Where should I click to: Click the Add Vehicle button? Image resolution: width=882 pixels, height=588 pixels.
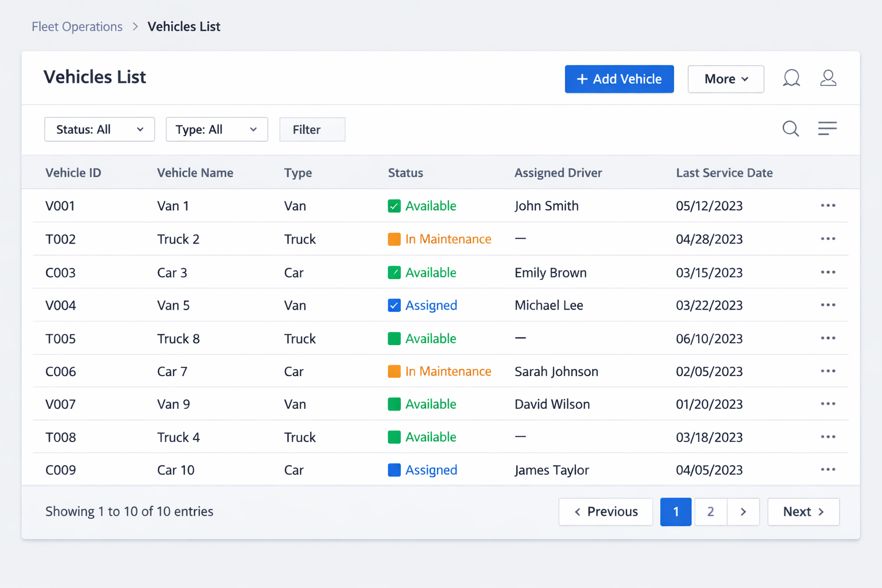click(619, 79)
